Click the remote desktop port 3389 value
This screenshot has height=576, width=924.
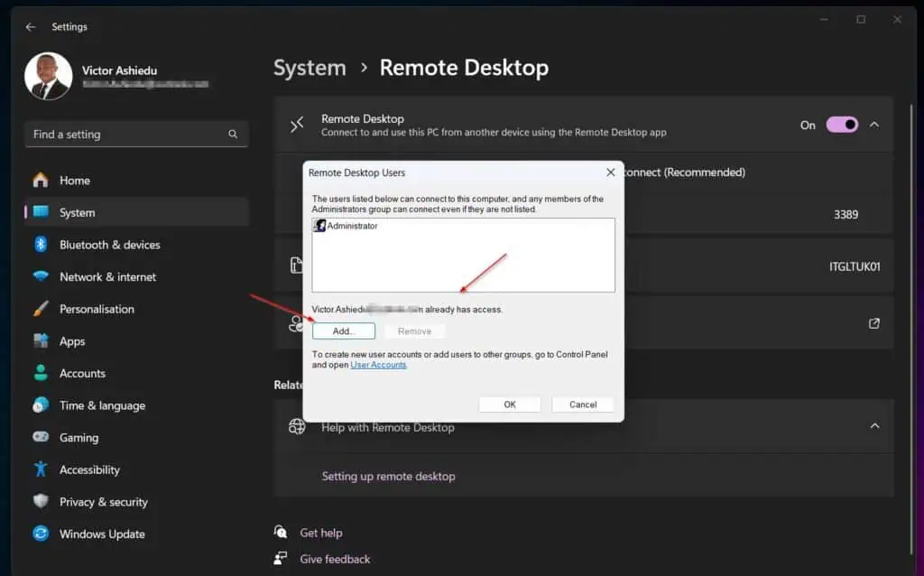coord(845,215)
